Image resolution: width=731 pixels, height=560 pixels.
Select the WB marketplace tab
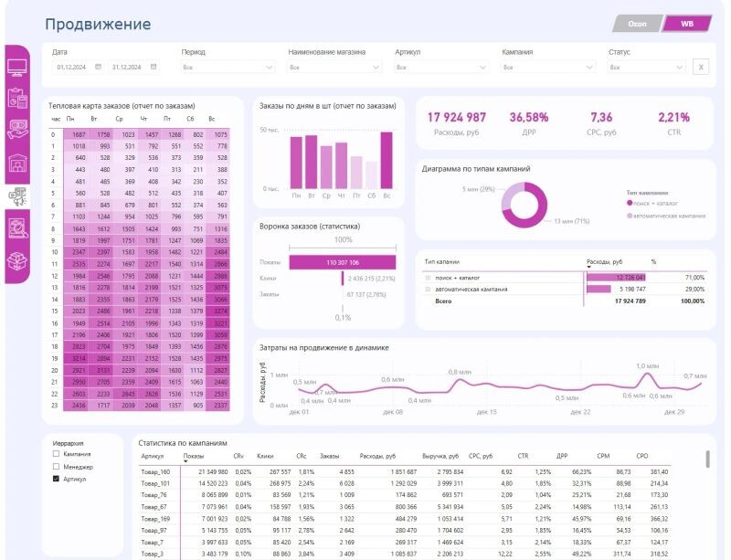click(686, 24)
